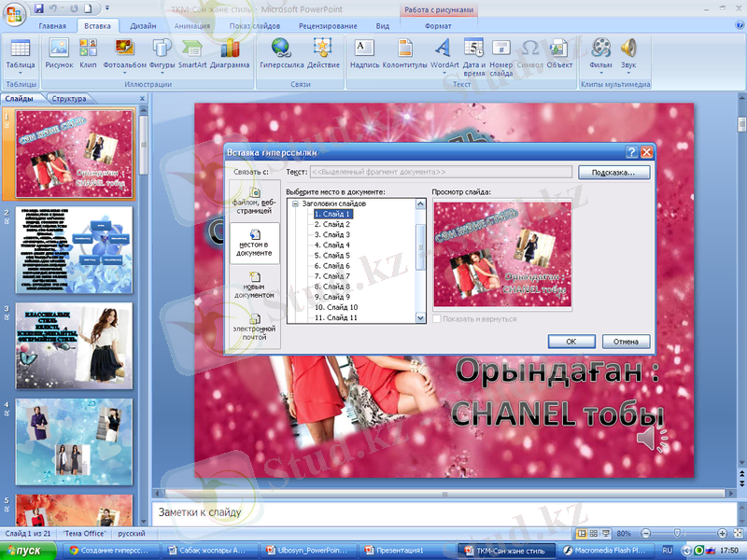This screenshot has width=747, height=560.
Task: Expand the Таблица dropdown menu
Action: pos(21,75)
